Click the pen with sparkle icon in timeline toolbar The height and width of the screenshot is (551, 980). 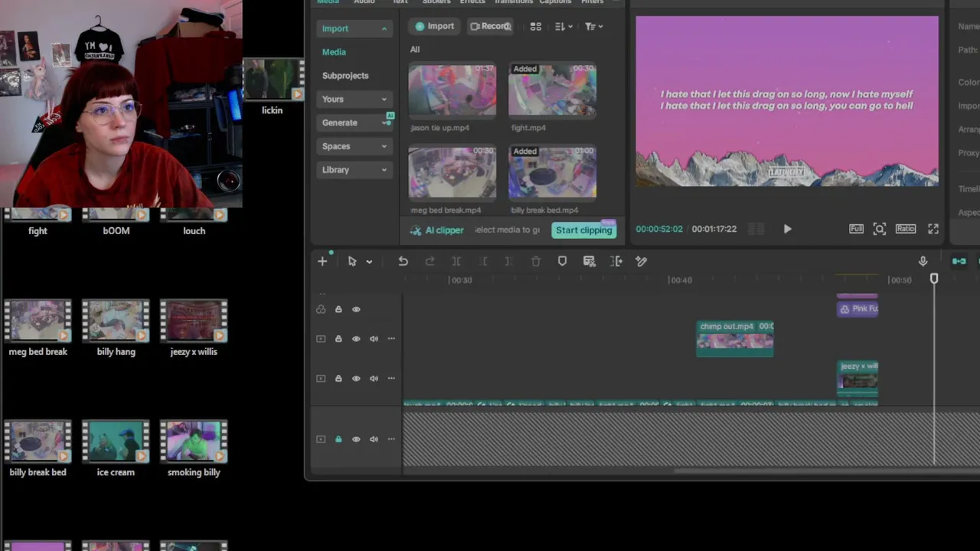click(642, 262)
